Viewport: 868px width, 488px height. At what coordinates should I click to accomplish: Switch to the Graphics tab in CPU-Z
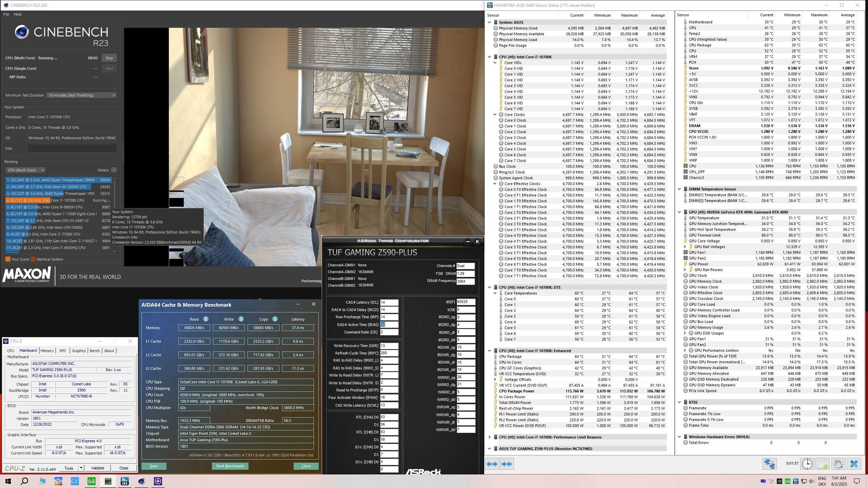(79, 351)
